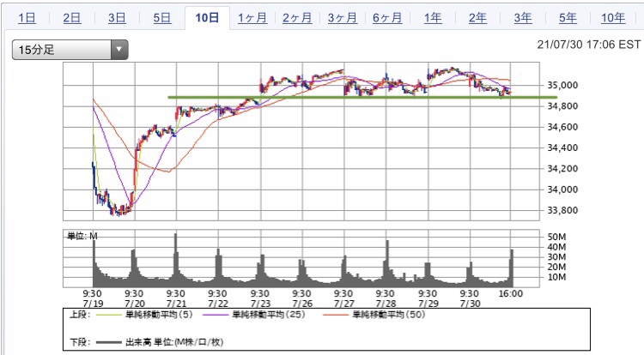Click the 16:00 closing time label
Viewport: 644px width, 355px height.
(511, 294)
